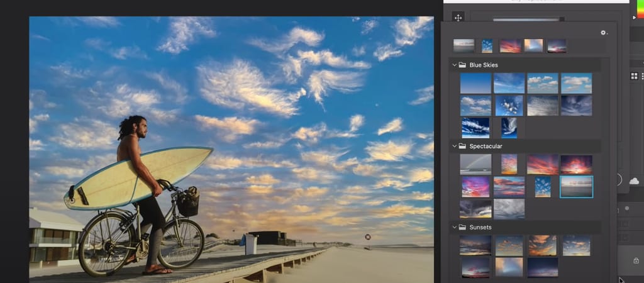Collapse the Spectacular group chevron
Viewport: 644px width, 283px height.
453,146
